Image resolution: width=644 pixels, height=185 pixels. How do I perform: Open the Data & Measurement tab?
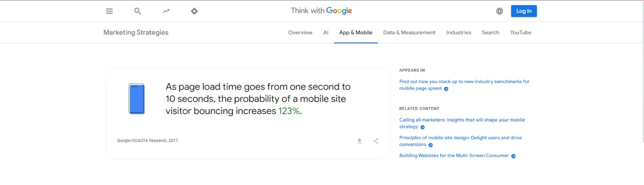click(409, 33)
